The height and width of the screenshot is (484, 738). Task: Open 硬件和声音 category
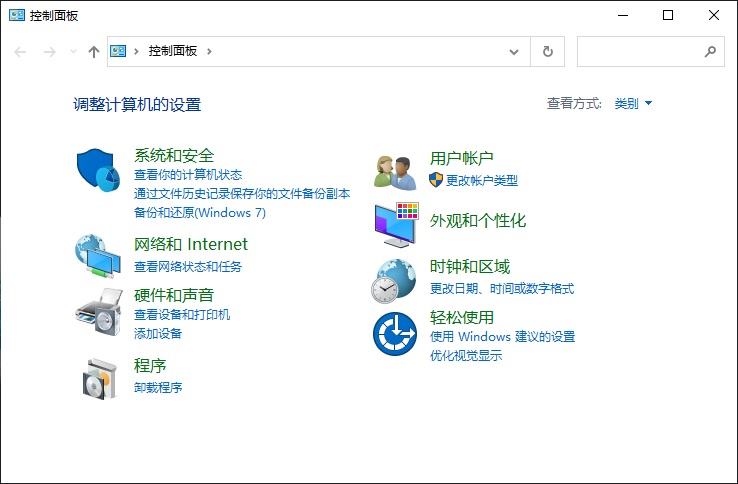point(174,295)
